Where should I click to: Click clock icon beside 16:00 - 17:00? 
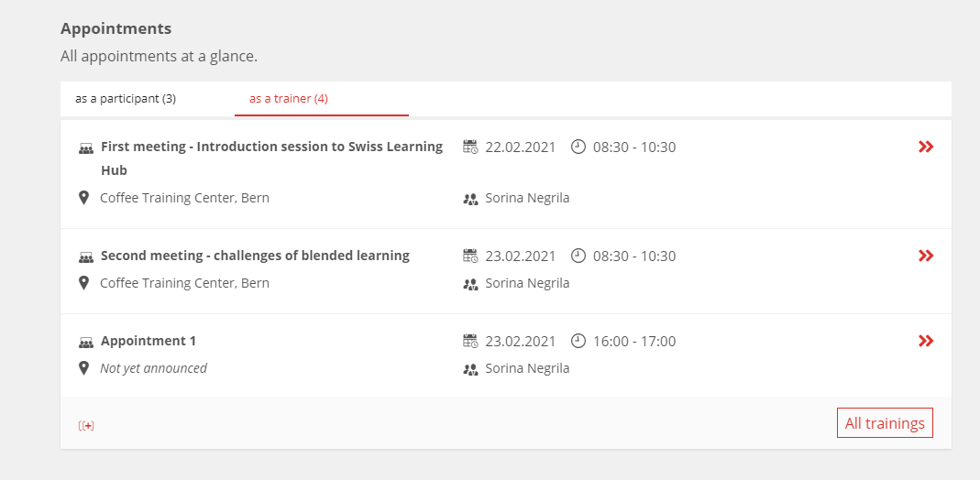click(578, 341)
